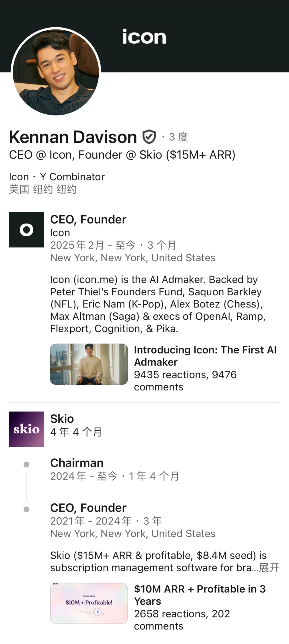The height and width of the screenshot is (644, 289).
Task: Tap the timeline dot beside Chairman
Action: [26, 464]
